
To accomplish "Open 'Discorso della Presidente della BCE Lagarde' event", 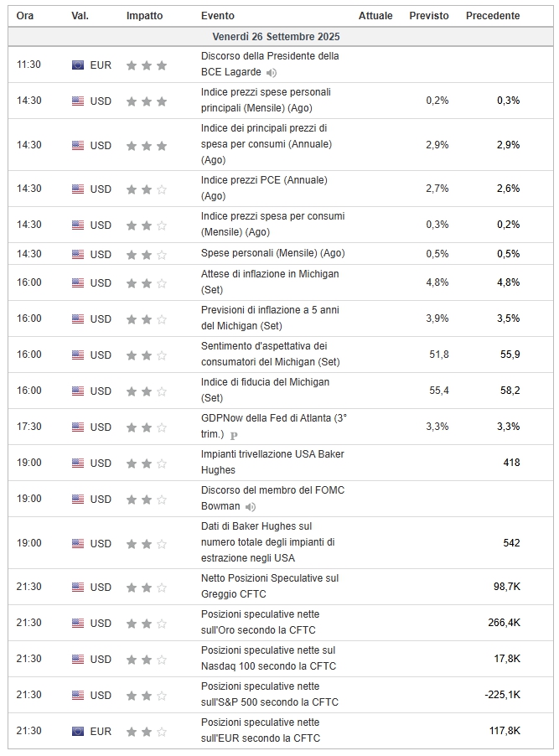I will (270, 56).
